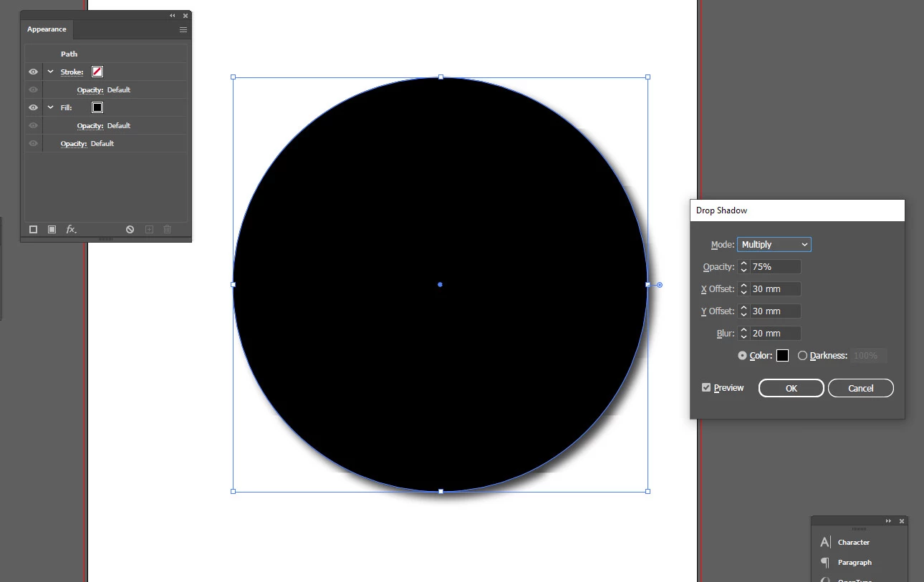924x582 pixels.
Task: Hide the Stroke attribute with its eye
Action: coord(33,72)
